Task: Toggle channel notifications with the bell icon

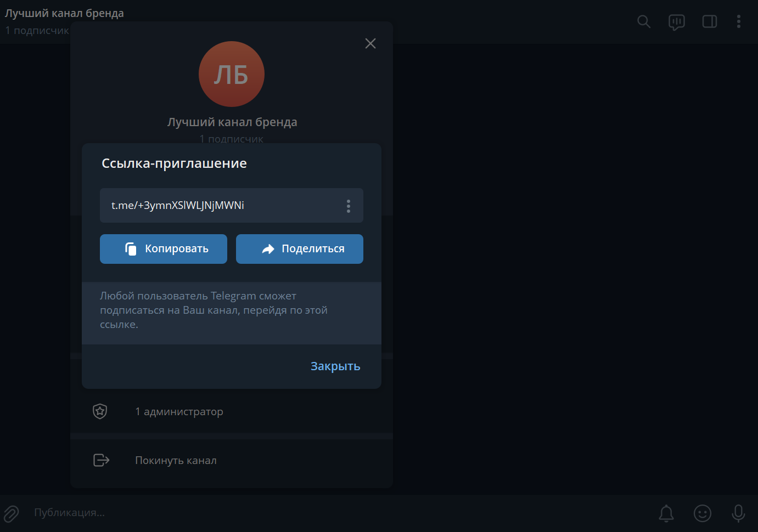Action: point(666,513)
